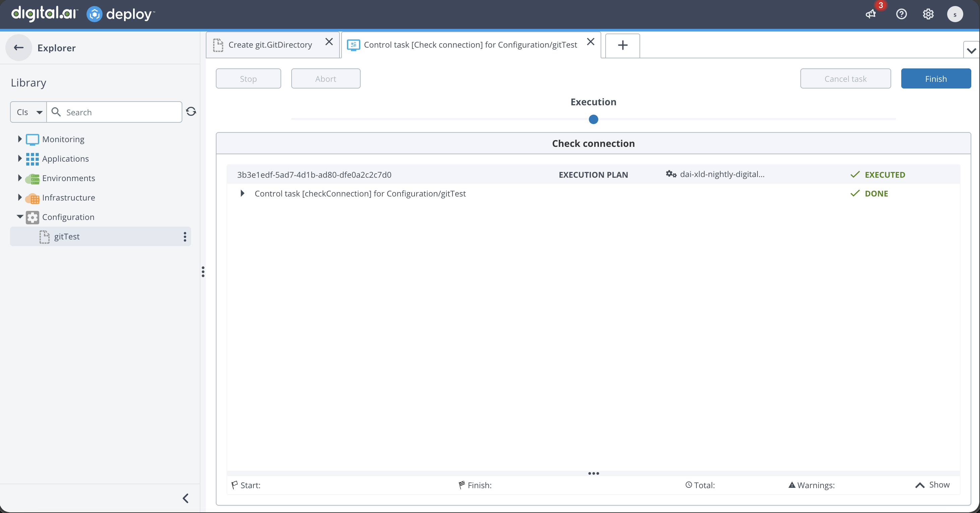Viewport: 980px width, 513px height.
Task: Switch to the Create git.GitDirectory tab
Action: (271, 45)
